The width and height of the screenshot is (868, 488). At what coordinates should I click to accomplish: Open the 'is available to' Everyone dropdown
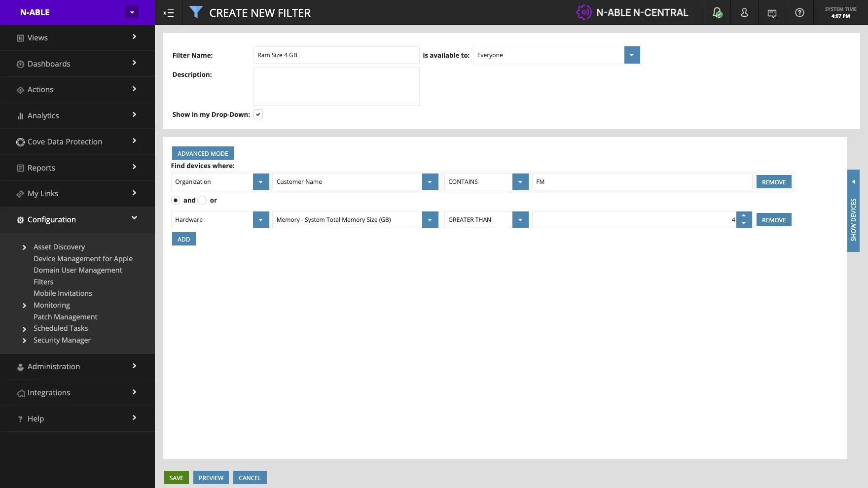(x=632, y=55)
